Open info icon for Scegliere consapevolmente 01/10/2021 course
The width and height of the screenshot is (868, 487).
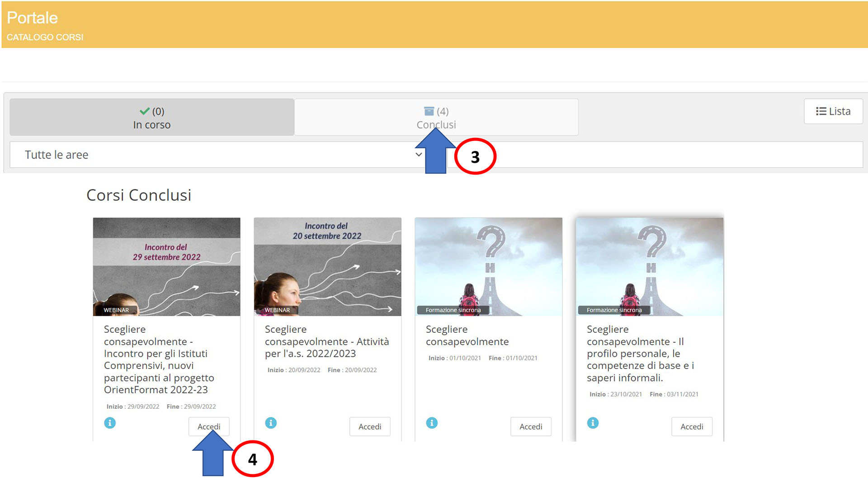pos(432,423)
